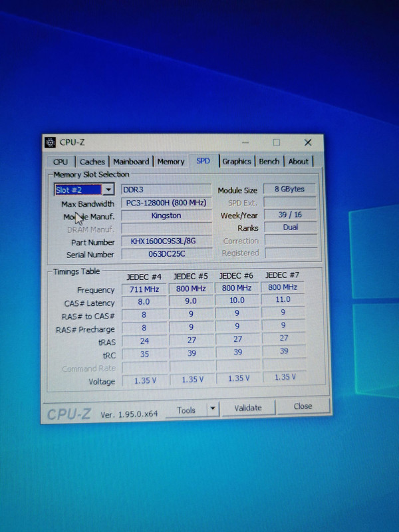Click the part number KHX1600C9S3L/8G

click(x=167, y=241)
